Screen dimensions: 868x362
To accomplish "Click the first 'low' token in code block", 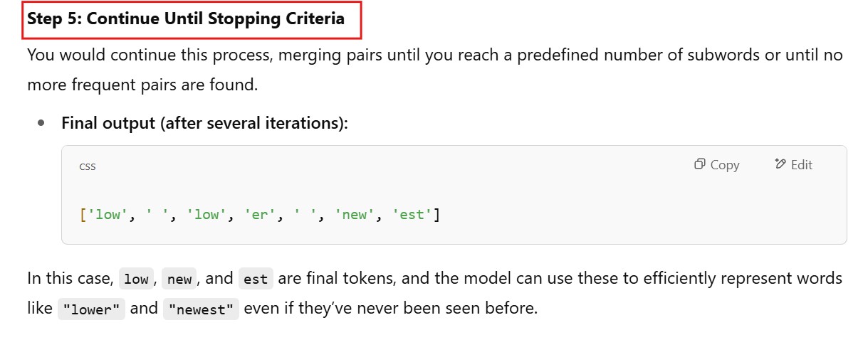I will (x=108, y=214).
